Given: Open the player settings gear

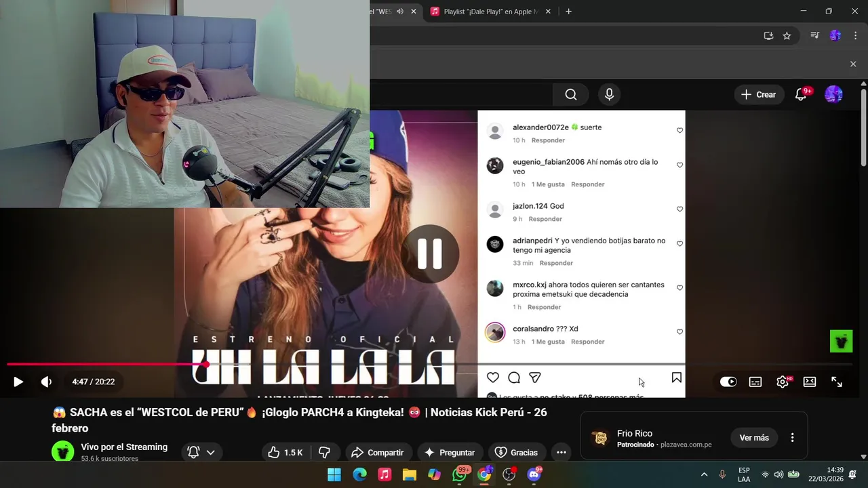Looking at the screenshot, I should pos(783,382).
